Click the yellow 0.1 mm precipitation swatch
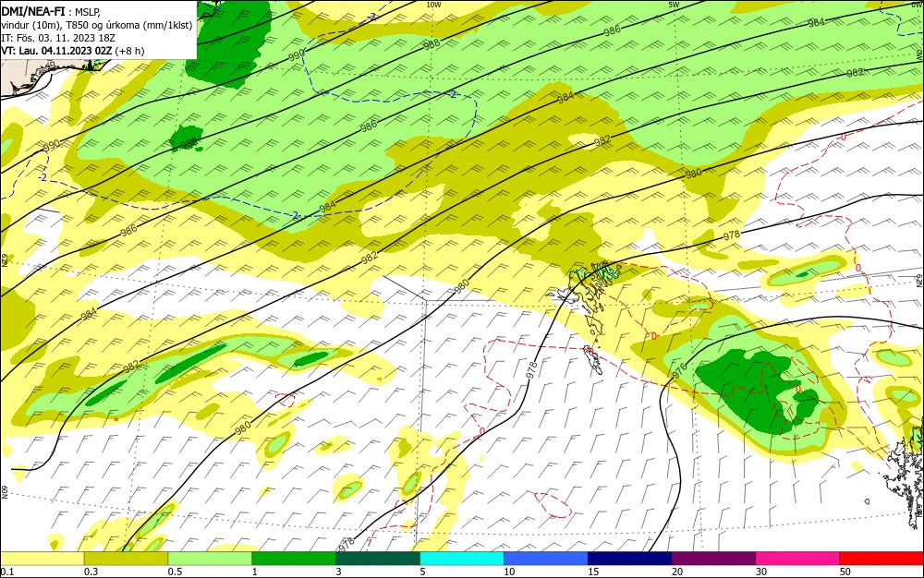Viewport: 924px width, 578px height. tap(43, 560)
